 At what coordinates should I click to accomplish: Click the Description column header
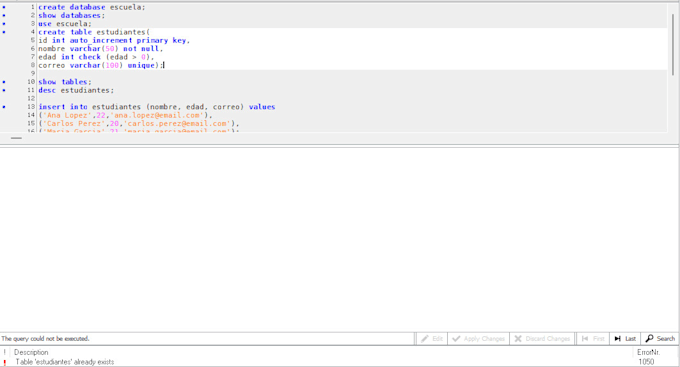(31, 352)
